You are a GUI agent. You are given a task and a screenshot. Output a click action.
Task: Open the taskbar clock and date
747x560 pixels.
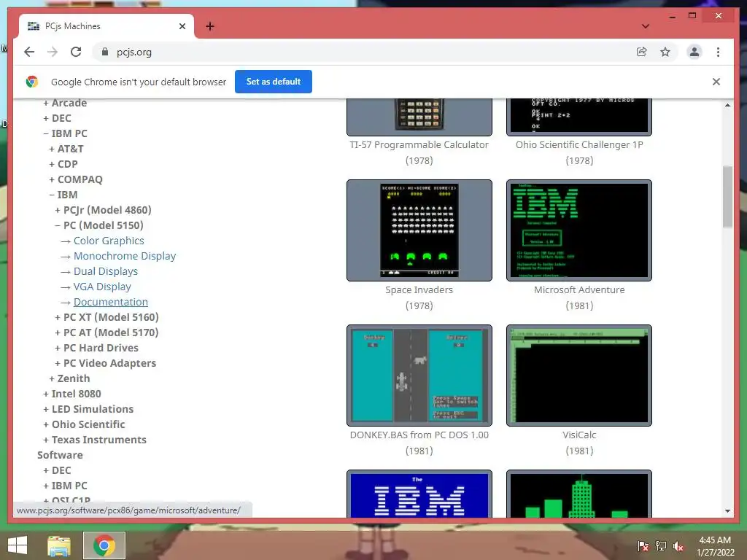[x=715, y=546]
